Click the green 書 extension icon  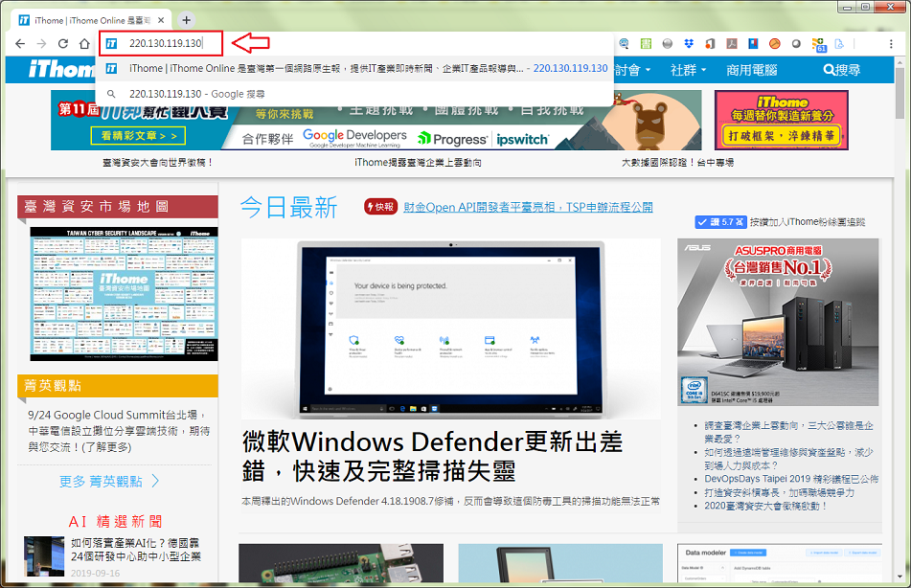click(646, 44)
